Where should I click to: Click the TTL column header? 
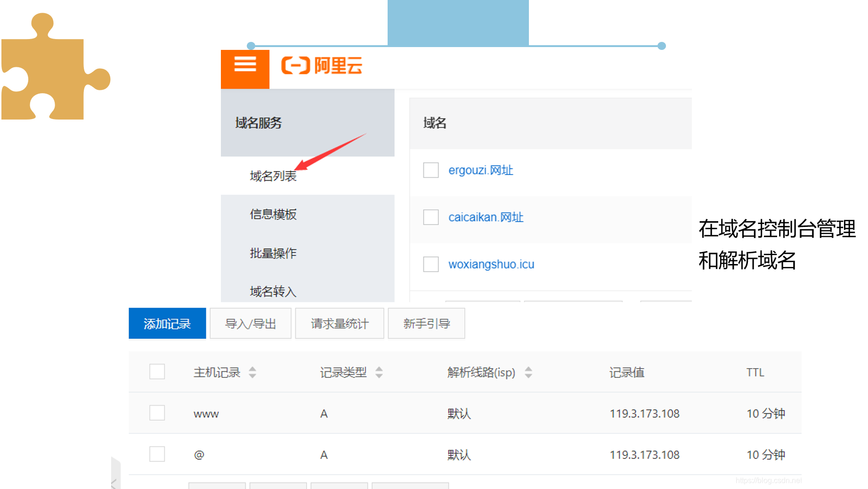(x=755, y=372)
